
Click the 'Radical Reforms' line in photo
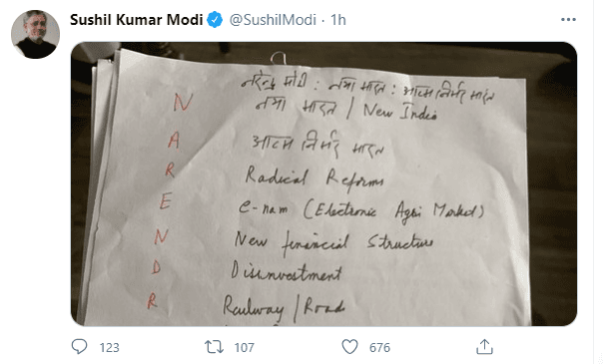(313, 180)
